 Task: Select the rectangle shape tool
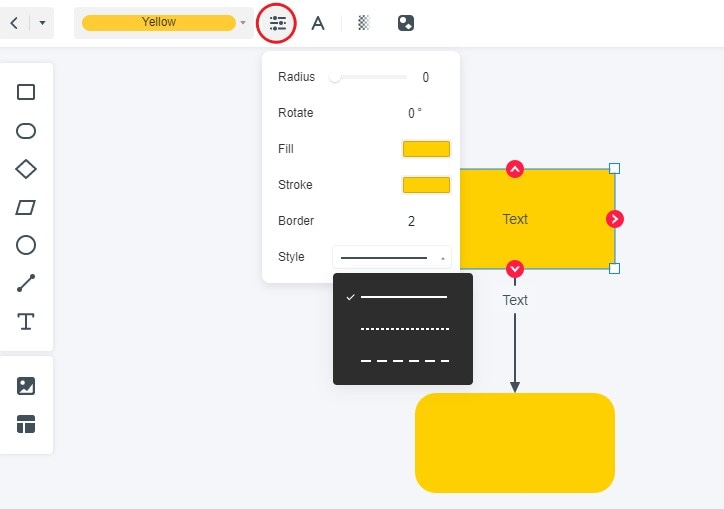pos(26,92)
